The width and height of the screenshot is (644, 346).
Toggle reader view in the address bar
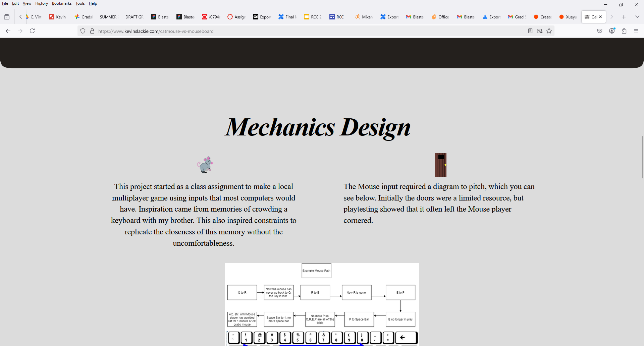coord(530,31)
